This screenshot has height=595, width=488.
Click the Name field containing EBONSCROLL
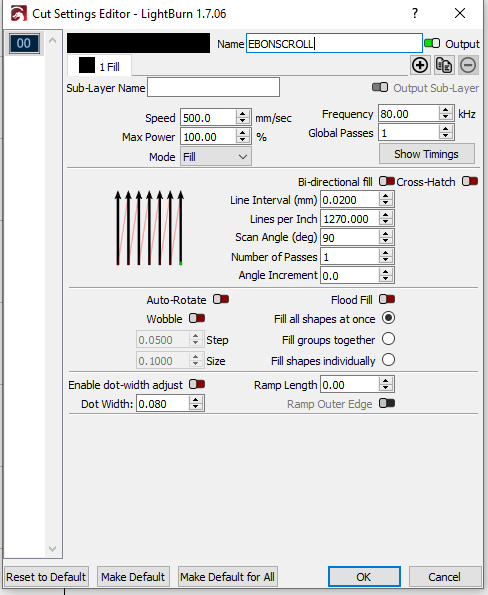click(x=334, y=43)
